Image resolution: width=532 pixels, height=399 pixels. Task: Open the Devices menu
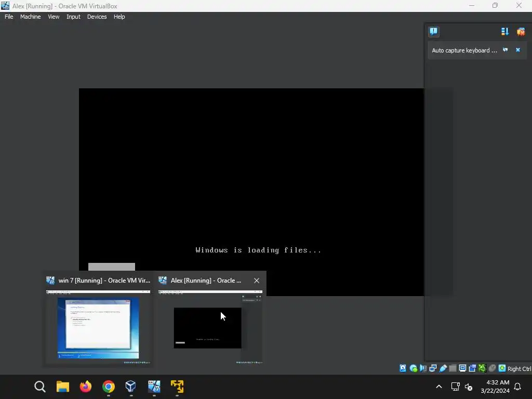(97, 17)
